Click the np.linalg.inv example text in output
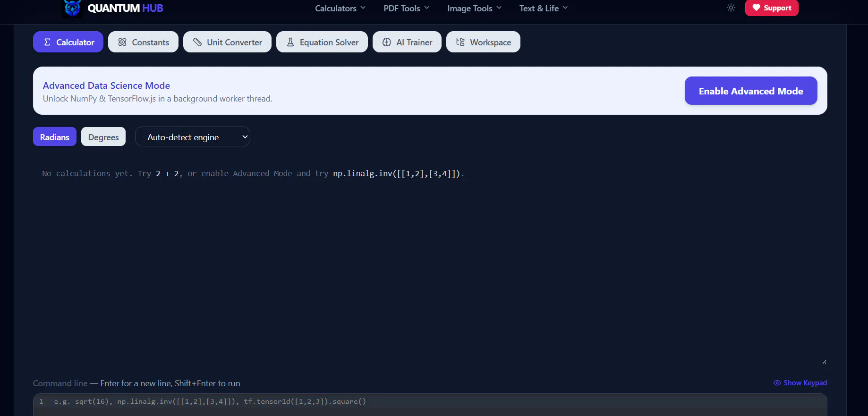This screenshot has height=416, width=868. (397, 173)
